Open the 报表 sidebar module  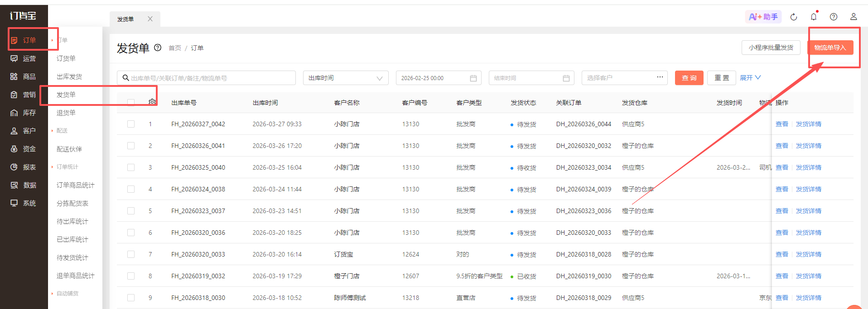coord(24,167)
